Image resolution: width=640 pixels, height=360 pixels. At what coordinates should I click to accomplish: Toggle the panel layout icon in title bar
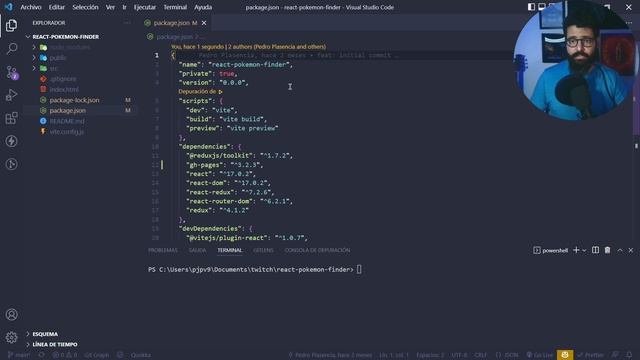(x=542, y=7)
